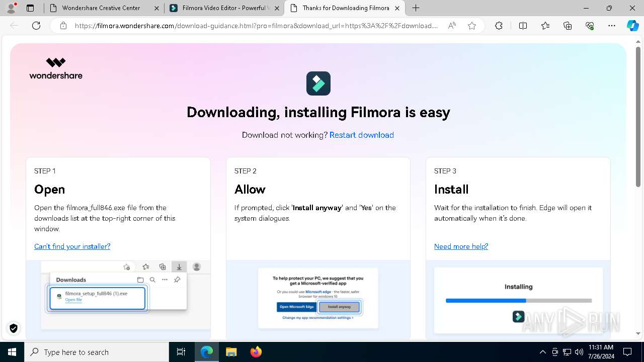
Task: Select Thanks for Downloading Filmora tab
Action: click(346, 8)
